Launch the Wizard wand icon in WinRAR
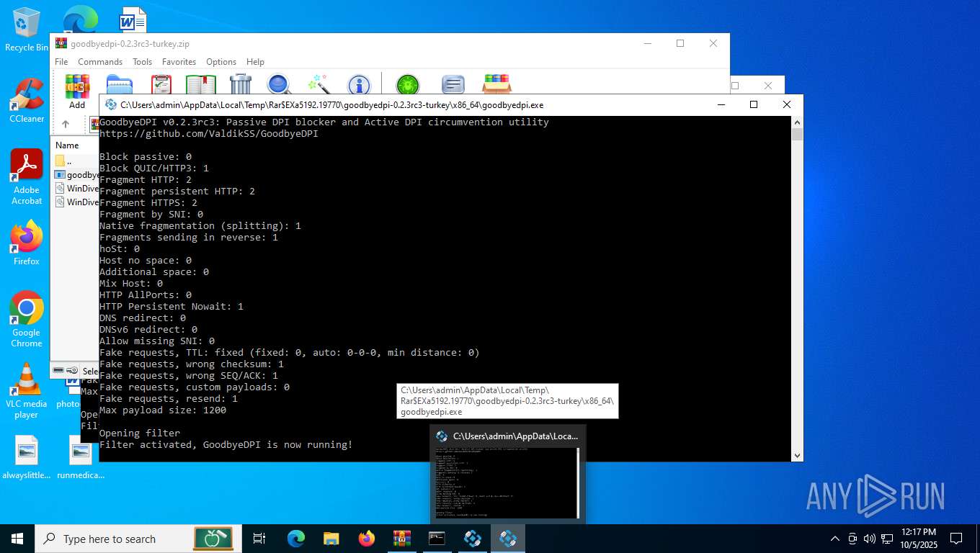980x553 pixels. pyautogui.click(x=318, y=84)
